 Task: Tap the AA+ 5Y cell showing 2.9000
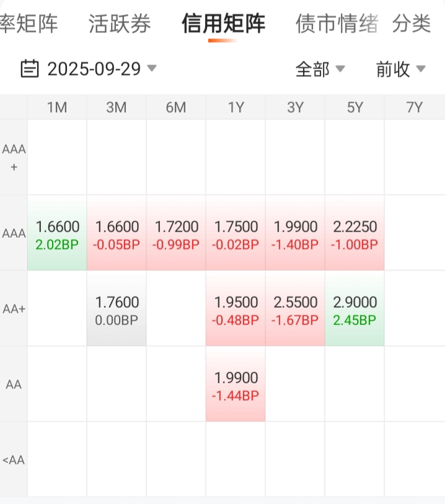355,310
